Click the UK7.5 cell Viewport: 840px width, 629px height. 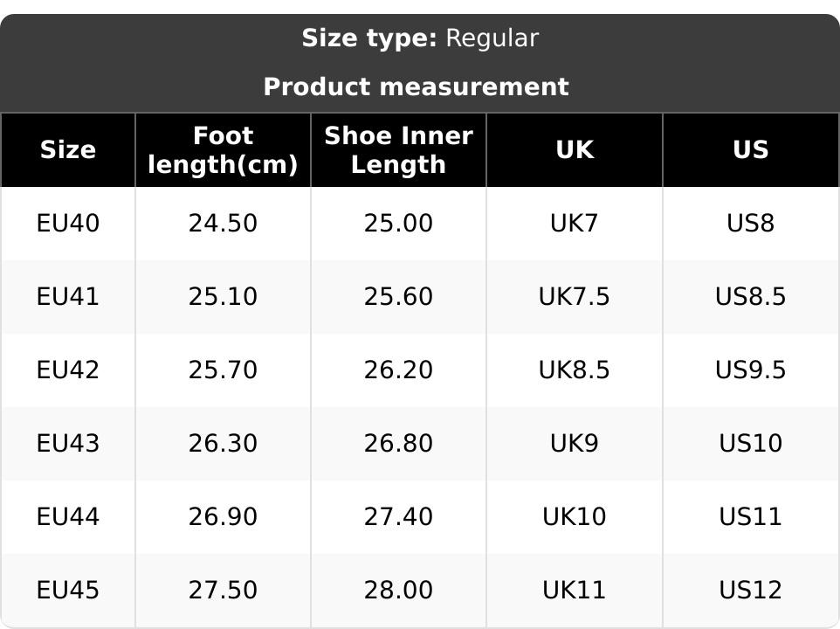(x=575, y=297)
